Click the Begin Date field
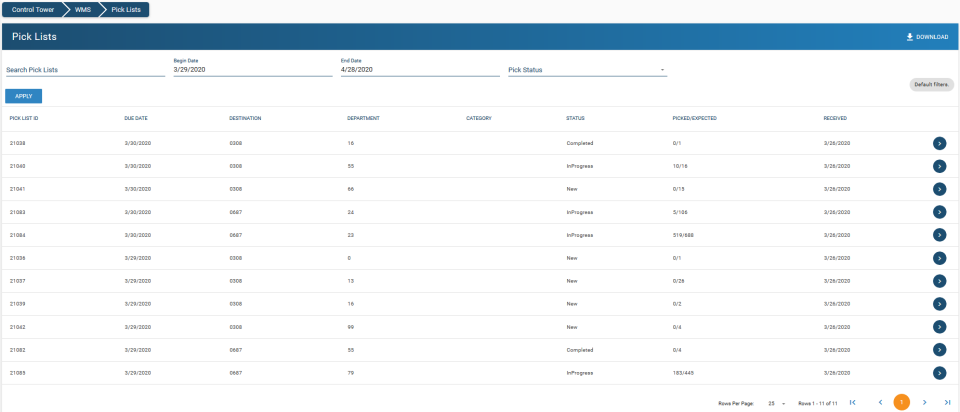This screenshot has width=960, height=412. click(252, 67)
